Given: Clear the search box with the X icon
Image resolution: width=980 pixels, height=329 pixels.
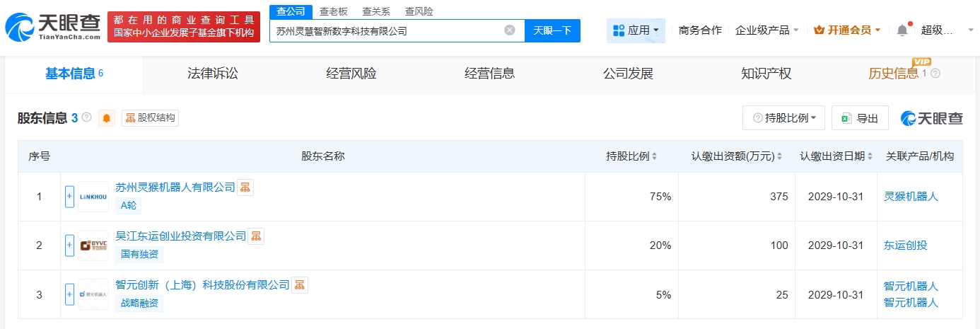Looking at the screenshot, I should 509,30.
